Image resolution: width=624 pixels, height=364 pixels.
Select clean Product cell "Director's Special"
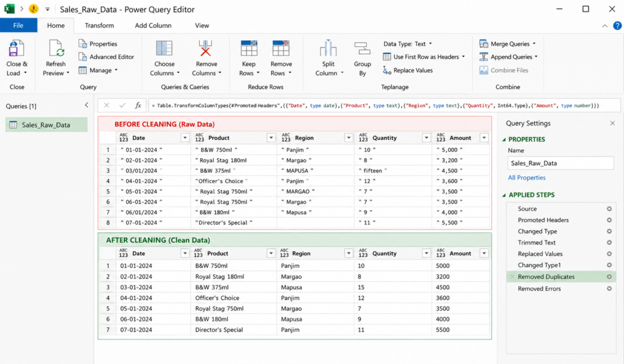tap(233, 330)
